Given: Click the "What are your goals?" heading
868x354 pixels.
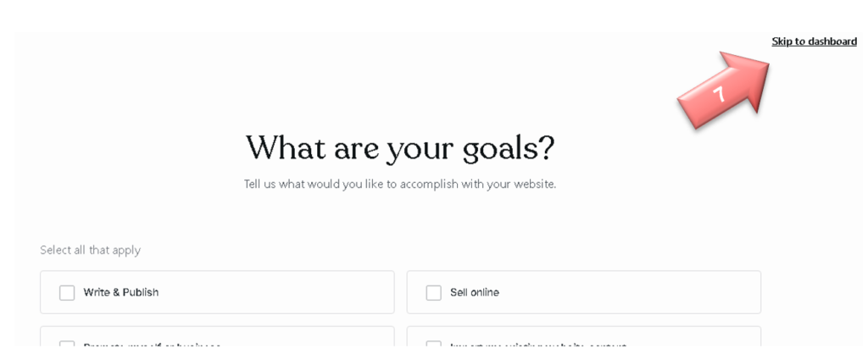Looking at the screenshot, I should (x=400, y=147).
